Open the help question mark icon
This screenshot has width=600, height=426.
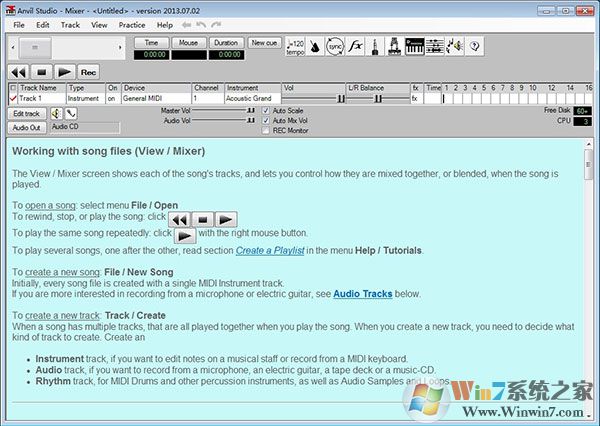474,47
